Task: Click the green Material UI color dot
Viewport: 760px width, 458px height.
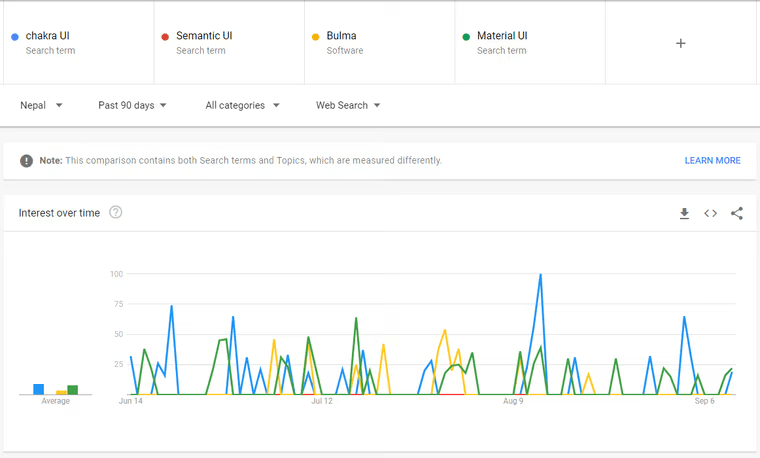Action: [x=466, y=37]
